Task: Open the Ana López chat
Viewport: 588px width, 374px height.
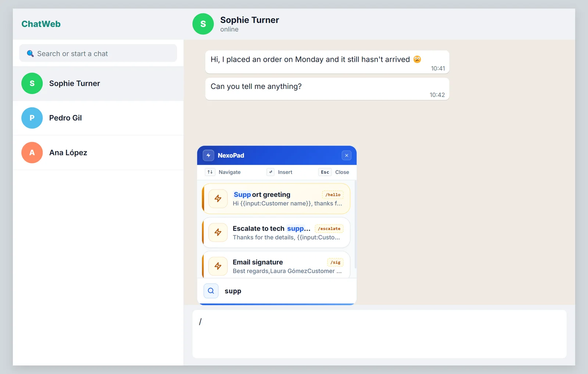Action: (98, 152)
